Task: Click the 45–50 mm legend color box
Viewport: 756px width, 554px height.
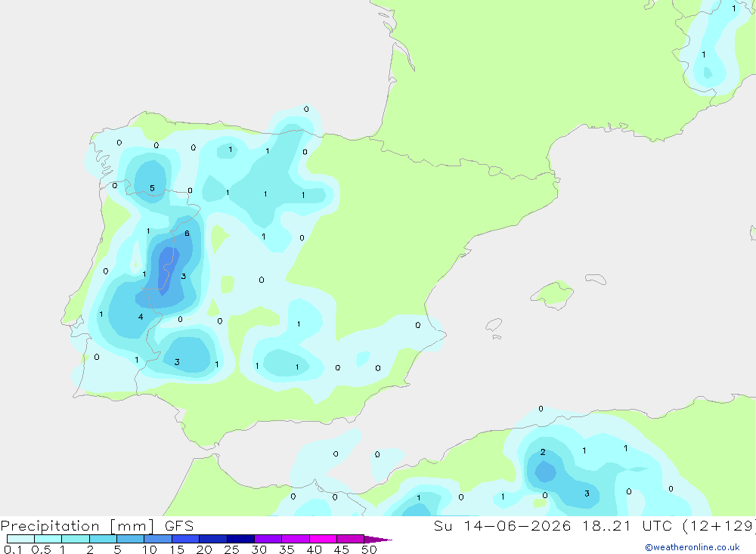Action: tap(351, 539)
